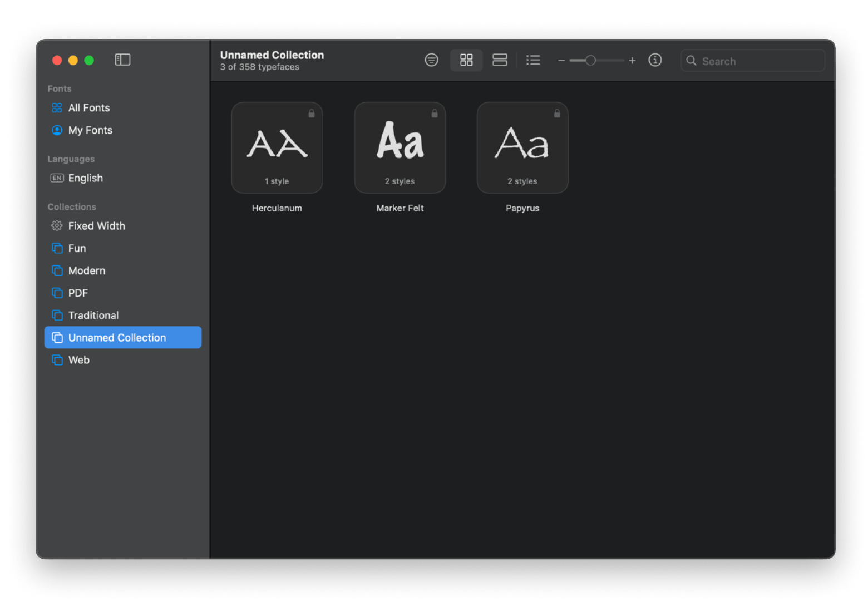The height and width of the screenshot is (611, 868).
Task: Click the plus to enlarge previews
Action: pyautogui.click(x=632, y=61)
